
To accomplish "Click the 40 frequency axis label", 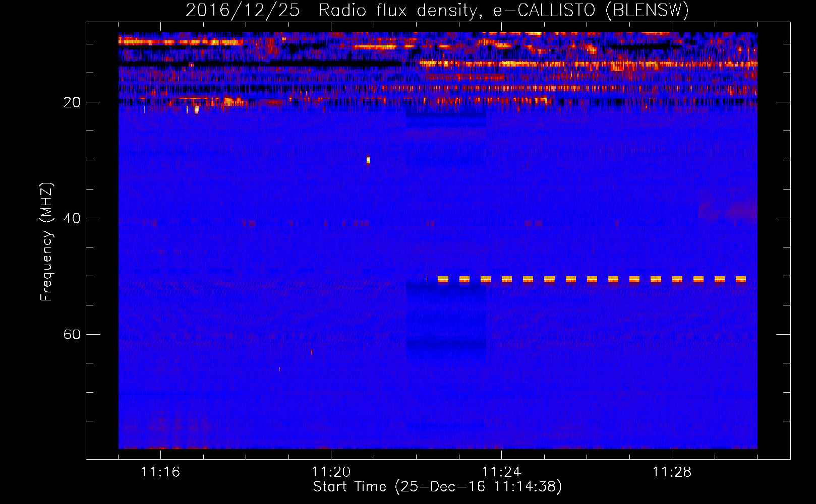I will [72, 218].
